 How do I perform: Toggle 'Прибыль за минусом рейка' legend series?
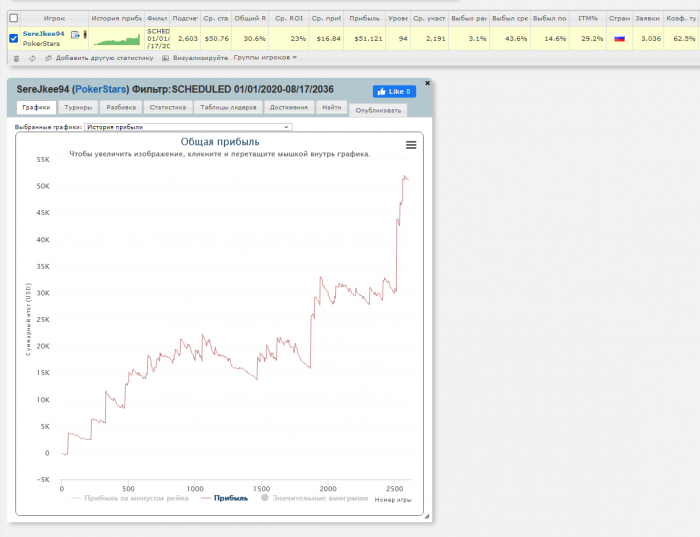tap(130, 498)
